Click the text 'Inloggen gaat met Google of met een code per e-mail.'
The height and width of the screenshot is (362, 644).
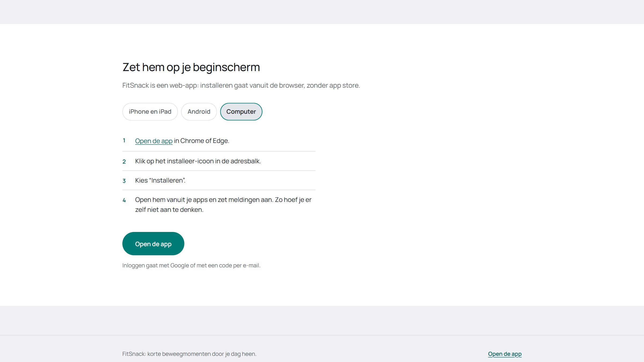click(191, 265)
